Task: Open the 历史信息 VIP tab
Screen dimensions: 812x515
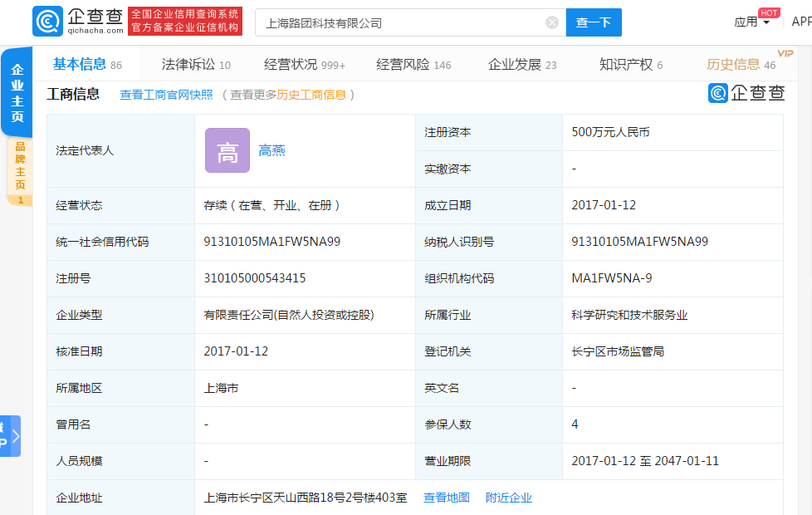Action: coord(741,64)
